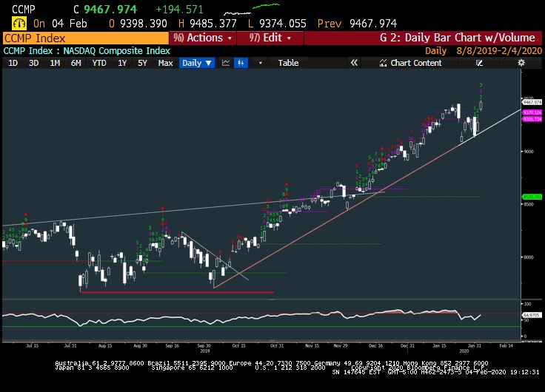This screenshot has height=392, width=545.
Task: Click the 9000 price axis label
Action: tap(528, 152)
